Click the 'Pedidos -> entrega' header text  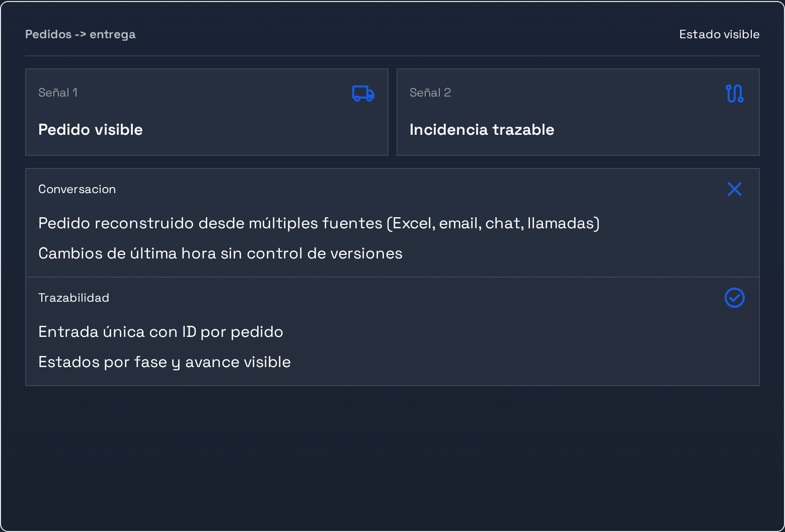coord(81,34)
